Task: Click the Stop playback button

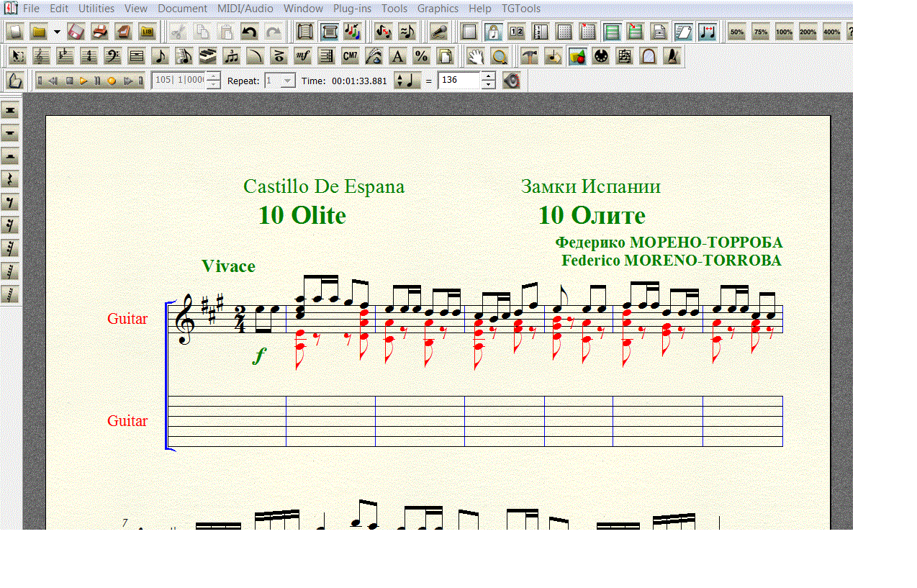Action: (x=70, y=81)
